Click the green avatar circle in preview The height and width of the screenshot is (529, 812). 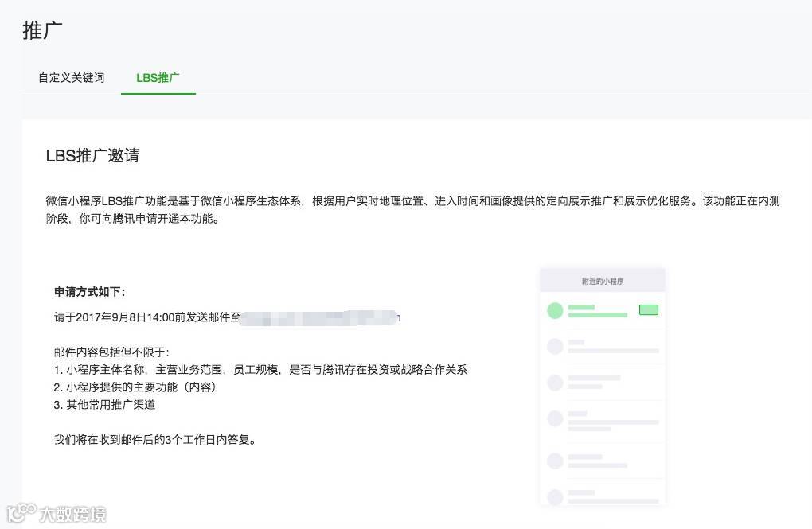point(555,310)
